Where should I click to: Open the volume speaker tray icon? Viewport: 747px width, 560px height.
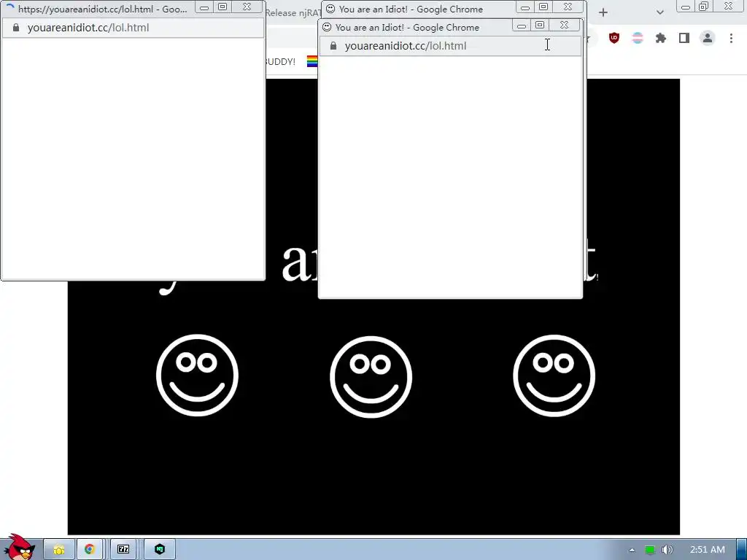(667, 550)
